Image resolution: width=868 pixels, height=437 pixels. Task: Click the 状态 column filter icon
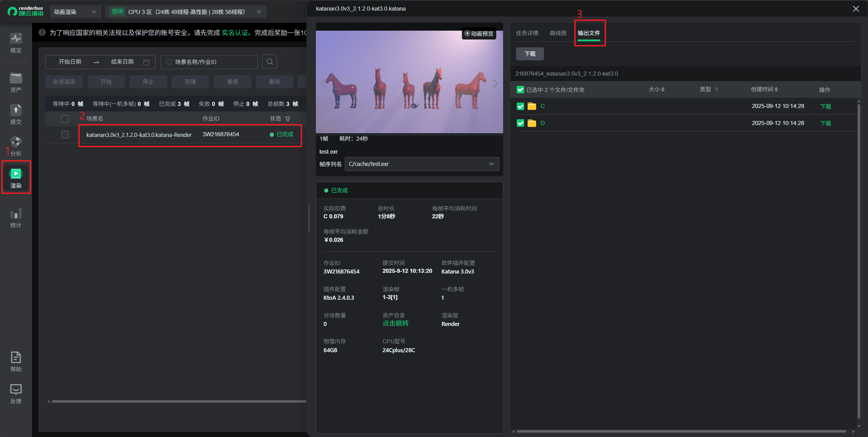coord(288,119)
